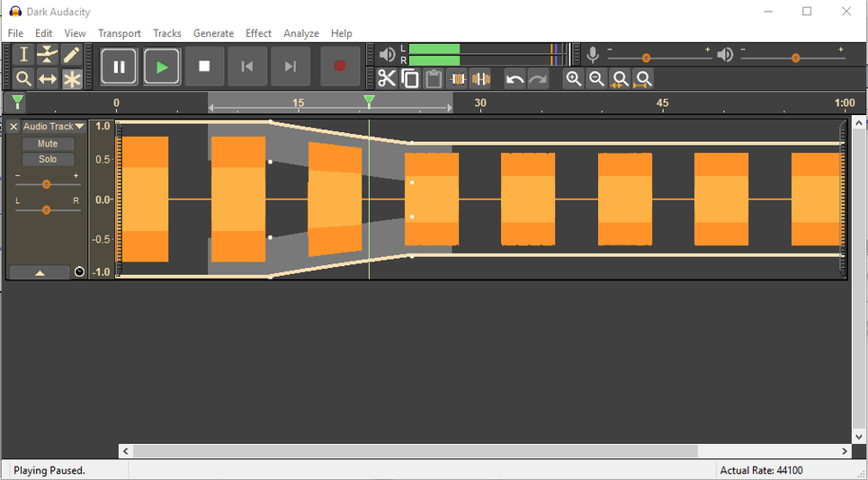Open the Generate menu
The width and height of the screenshot is (868, 480).
pyautogui.click(x=213, y=33)
